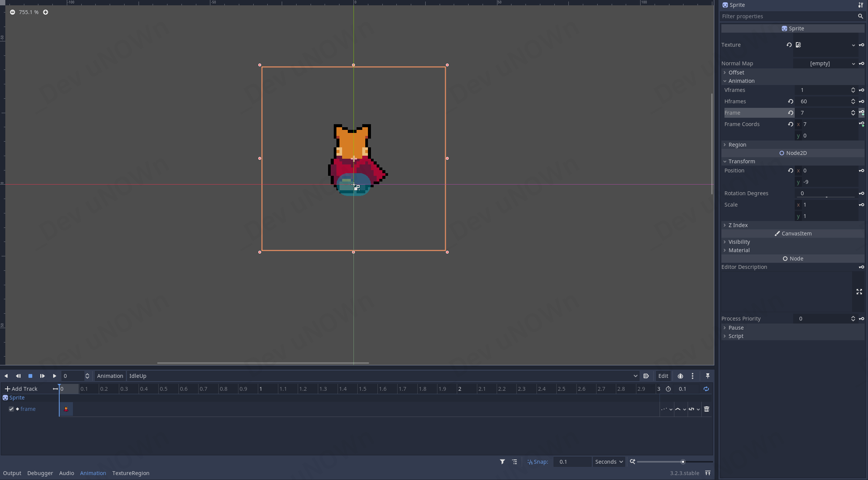This screenshot has width=868, height=480.
Task: Click the autoplay on load icon
Action: point(646,376)
